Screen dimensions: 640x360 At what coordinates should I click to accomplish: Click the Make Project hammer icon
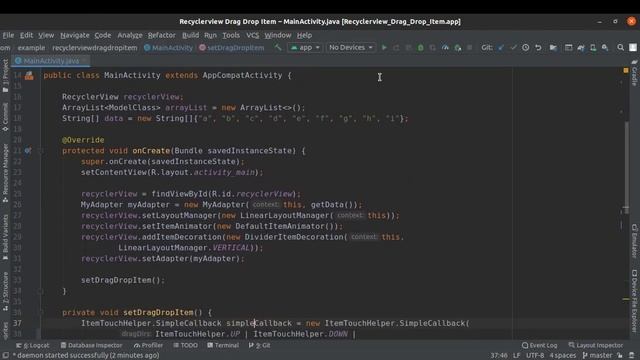[x=278, y=48]
